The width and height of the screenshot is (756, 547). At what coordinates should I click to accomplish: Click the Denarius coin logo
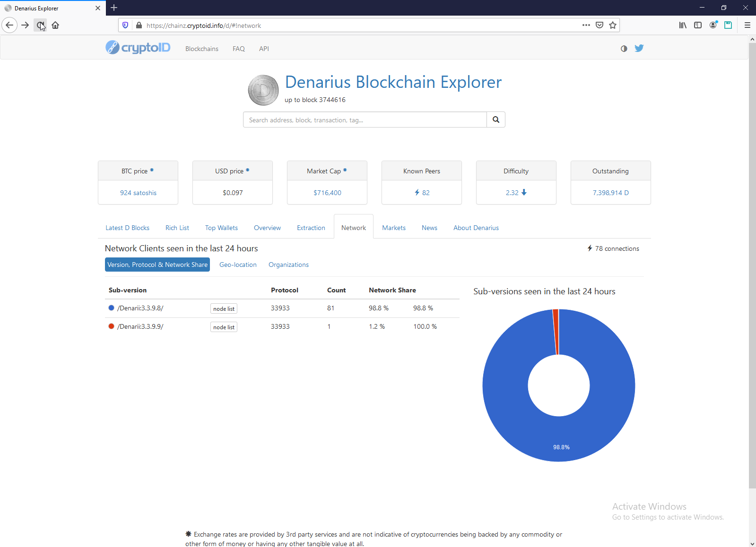tap(263, 90)
